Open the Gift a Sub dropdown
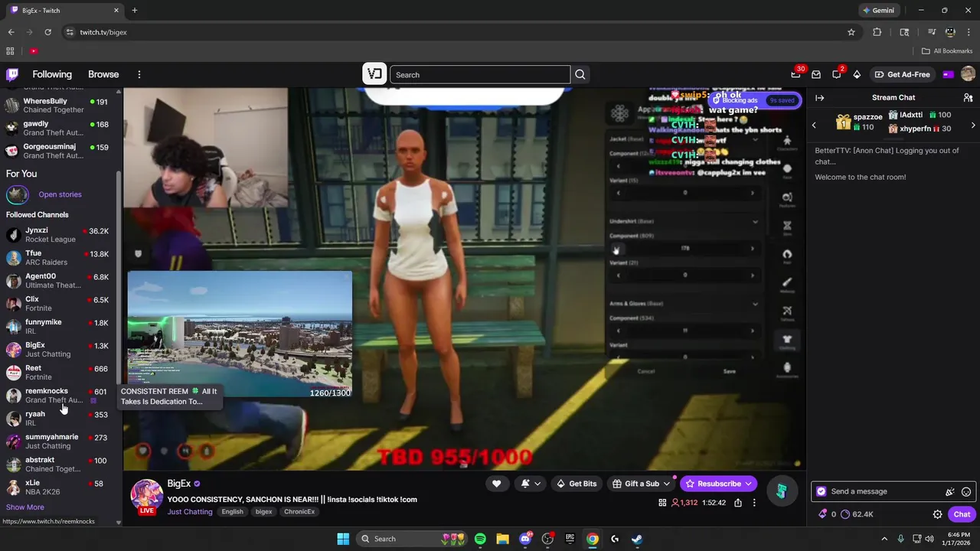980x551 pixels. pyautogui.click(x=641, y=484)
